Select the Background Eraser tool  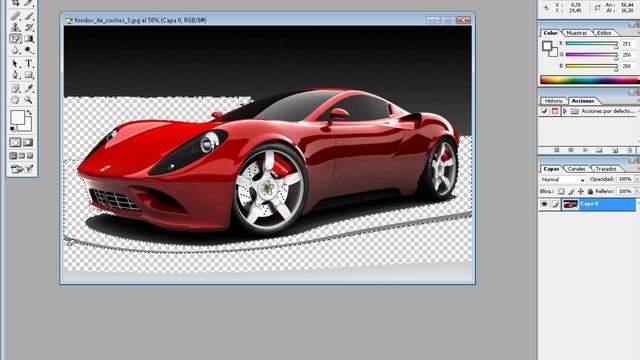[16, 39]
